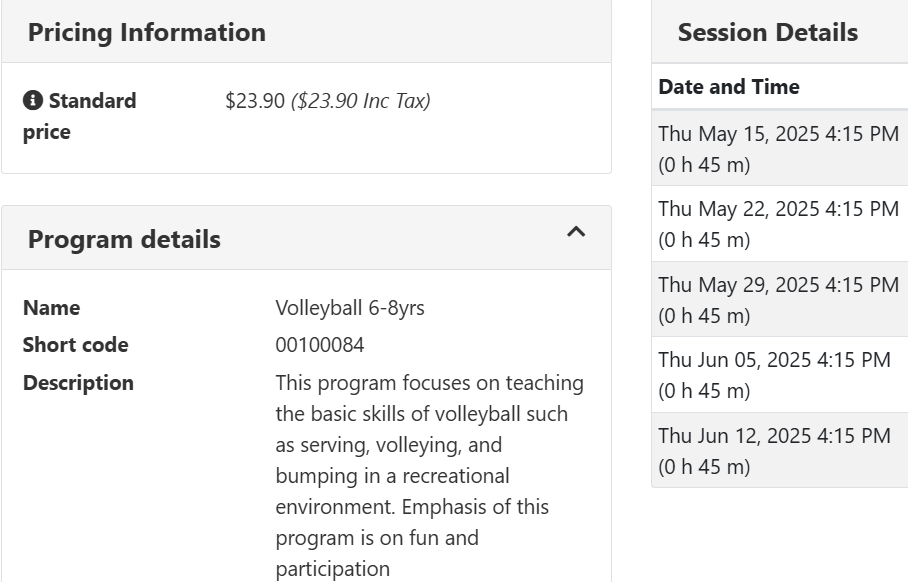Image resolution: width=908 pixels, height=582 pixels.
Task: Click the Date and Time column header
Action: 729,87
